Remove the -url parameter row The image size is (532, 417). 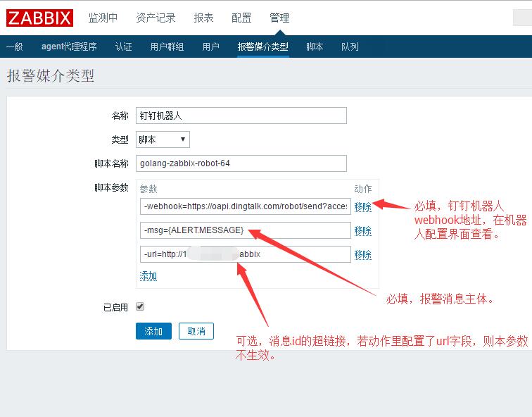(x=362, y=254)
